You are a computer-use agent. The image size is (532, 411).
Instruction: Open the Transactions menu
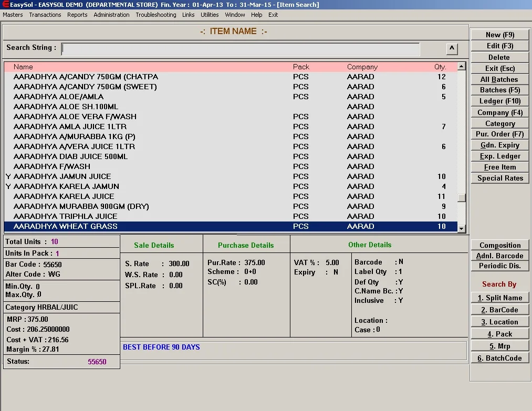pos(45,15)
